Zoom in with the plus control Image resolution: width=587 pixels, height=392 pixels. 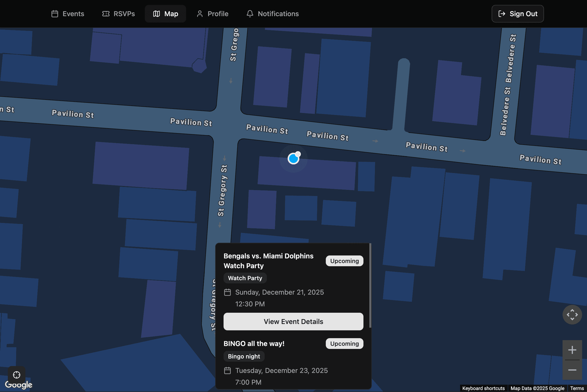click(x=572, y=350)
